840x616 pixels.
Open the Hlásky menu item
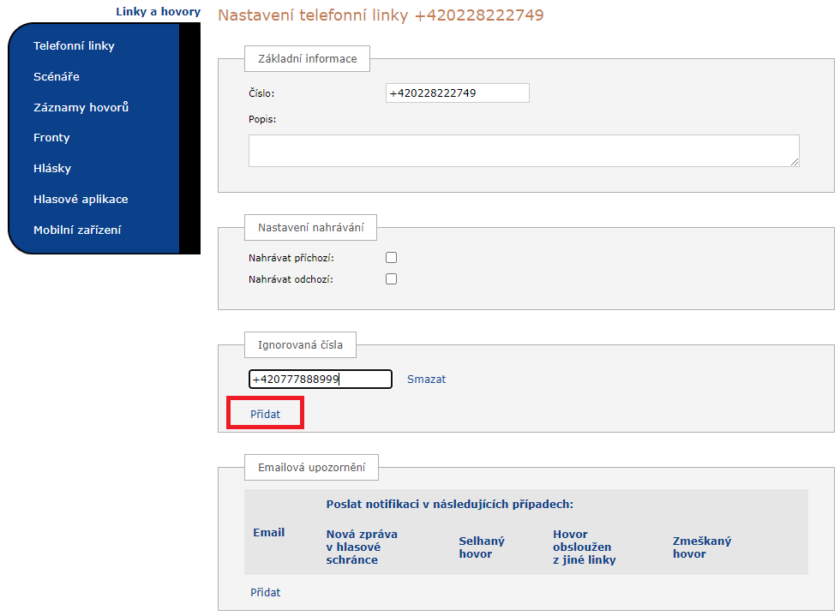pyautogui.click(x=52, y=168)
